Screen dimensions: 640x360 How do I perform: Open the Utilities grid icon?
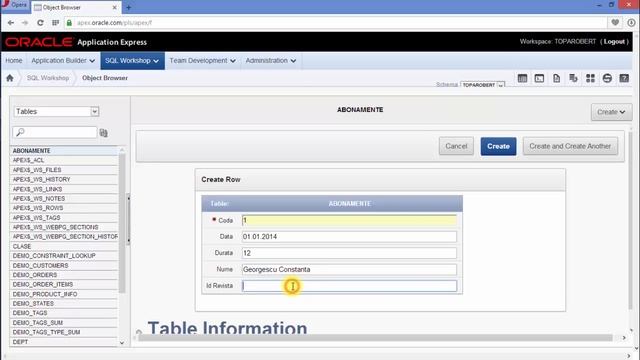pos(590,78)
